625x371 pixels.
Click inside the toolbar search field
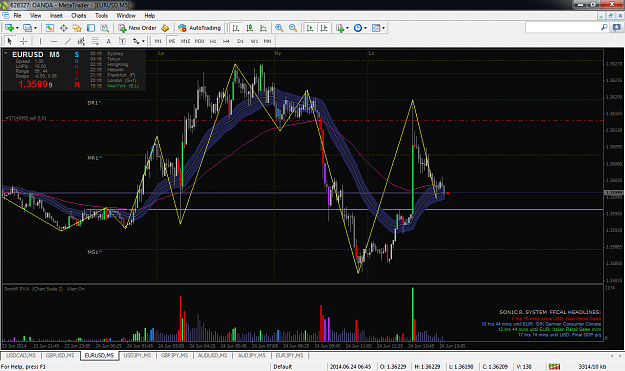pyautogui.click(x=563, y=27)
